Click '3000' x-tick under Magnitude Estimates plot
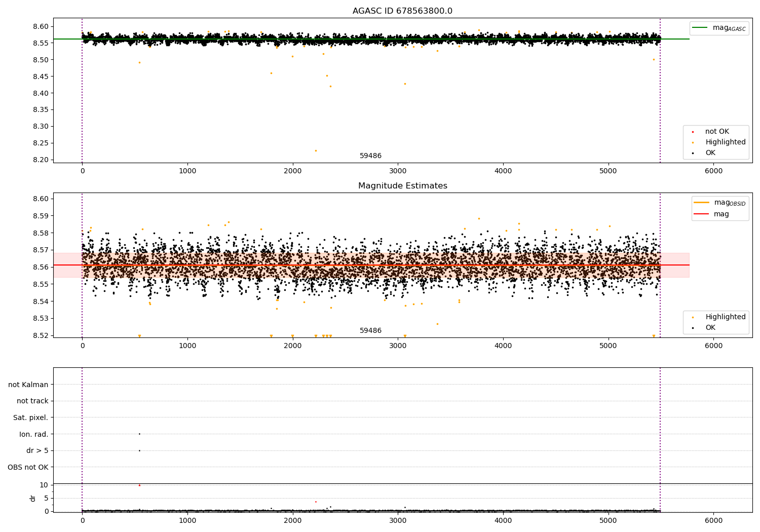This screenshot has height=532, width=760. coord(398,346)
